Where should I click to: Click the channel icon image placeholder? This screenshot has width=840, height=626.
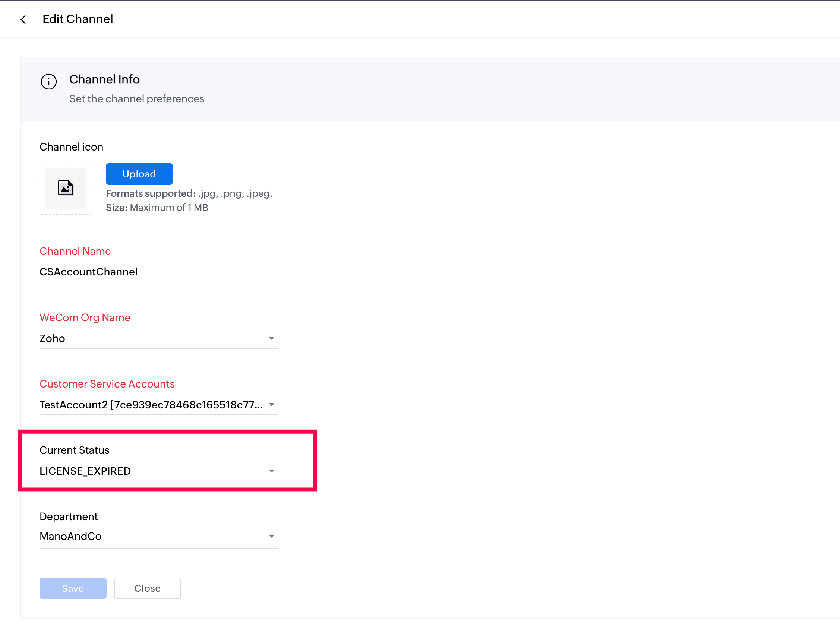(66, 188)
